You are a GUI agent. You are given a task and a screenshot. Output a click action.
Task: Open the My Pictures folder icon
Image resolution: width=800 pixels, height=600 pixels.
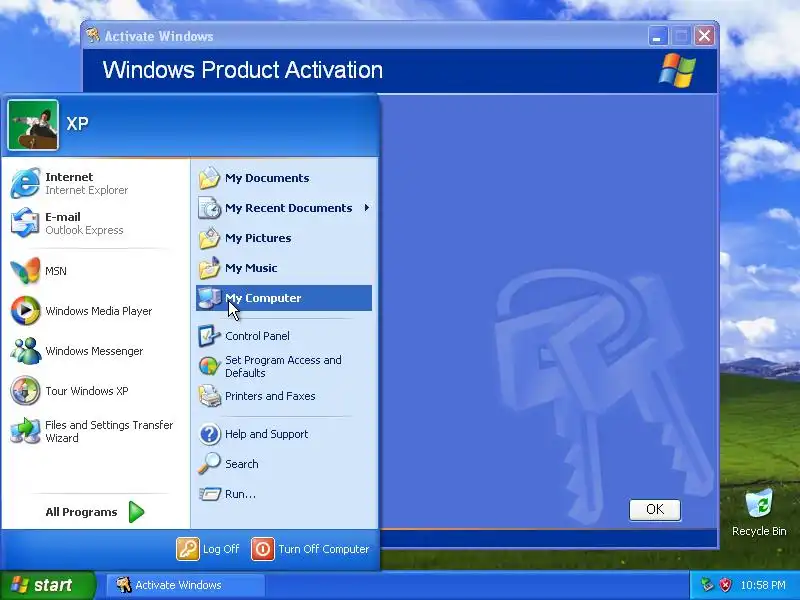point(209,238)
